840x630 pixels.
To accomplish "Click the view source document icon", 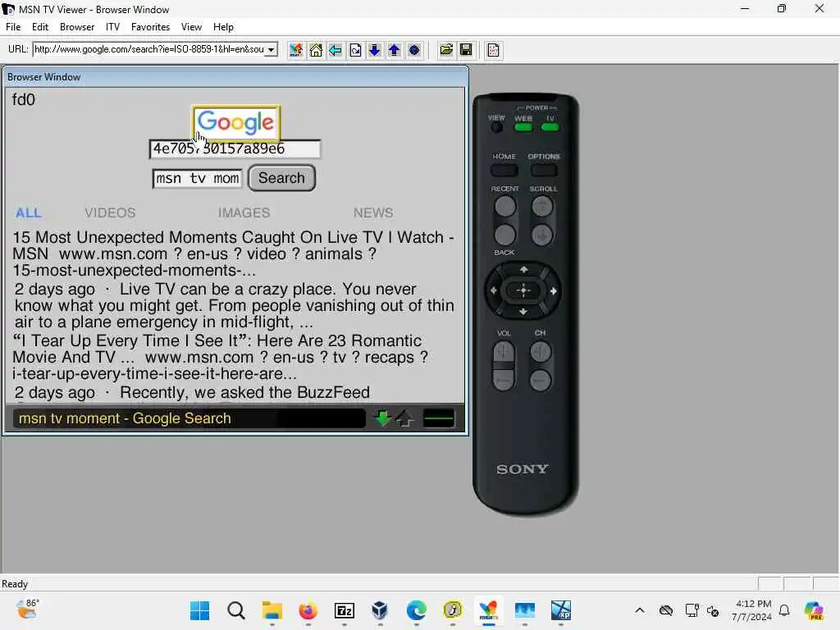I will pyautogui.click(x=493, y=50).
